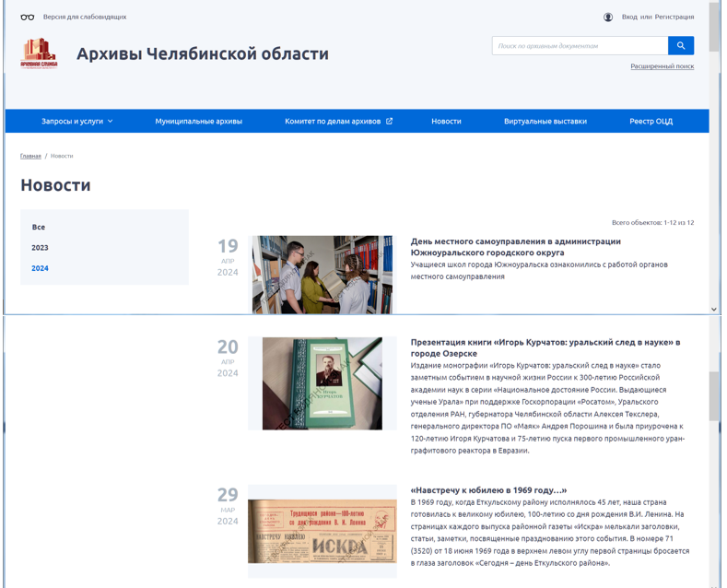727x588 pixels.
Task: Open Расширенный поиск link
Action: click(x=662, y=66)
